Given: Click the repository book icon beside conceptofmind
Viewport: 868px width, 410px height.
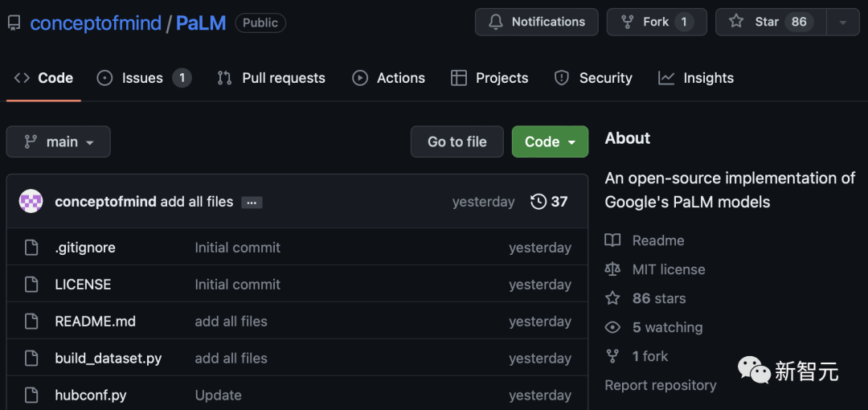Looking at the screenshot, I should coord(14,23).
